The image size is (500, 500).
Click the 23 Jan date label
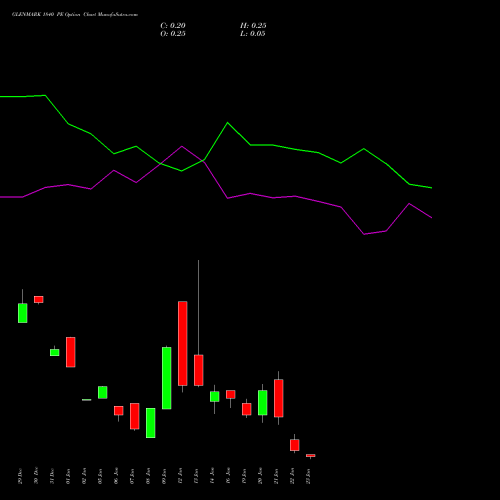[308, 476]
